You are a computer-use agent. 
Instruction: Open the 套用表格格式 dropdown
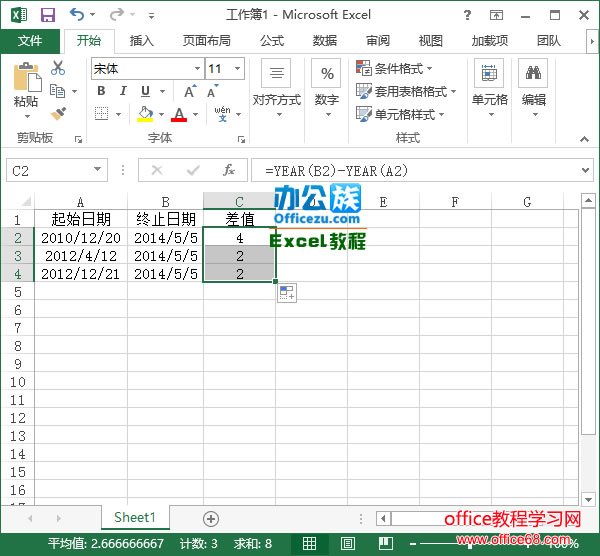click(406, 91)
